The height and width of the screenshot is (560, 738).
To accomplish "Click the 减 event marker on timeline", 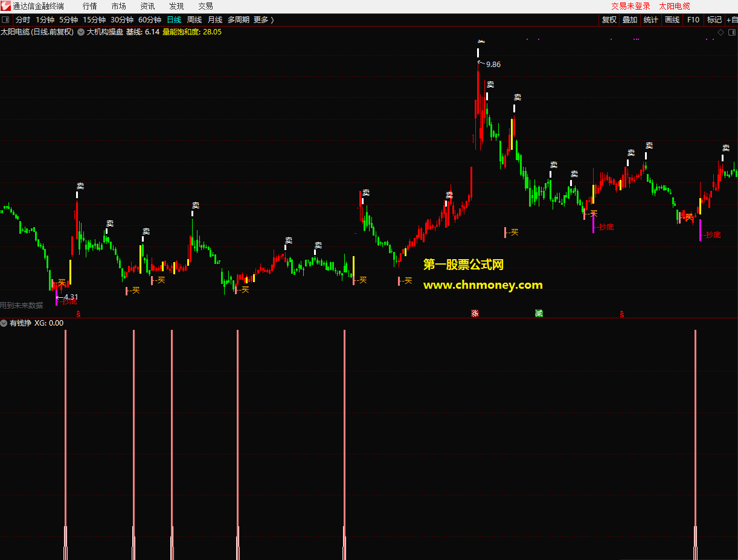I will [539, 314].
